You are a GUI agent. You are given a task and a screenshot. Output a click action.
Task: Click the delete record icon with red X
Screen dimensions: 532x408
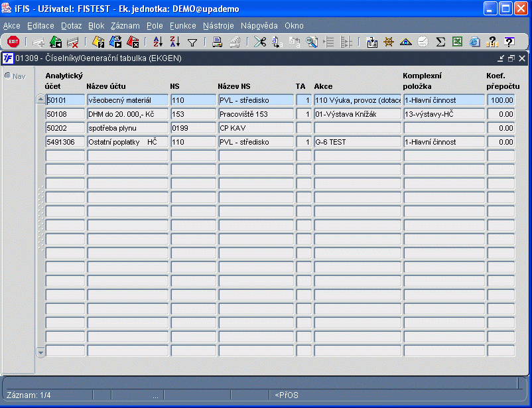(x=72, y=42)
